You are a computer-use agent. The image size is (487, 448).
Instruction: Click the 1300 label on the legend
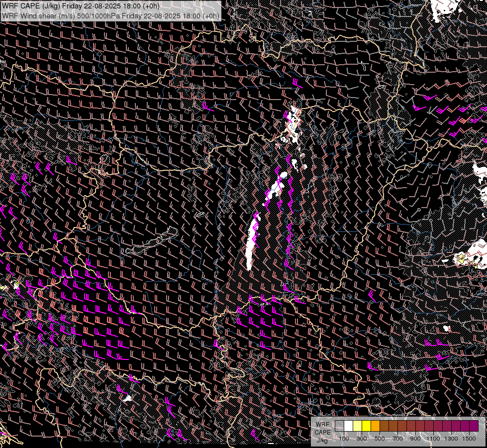coord(451,439)
